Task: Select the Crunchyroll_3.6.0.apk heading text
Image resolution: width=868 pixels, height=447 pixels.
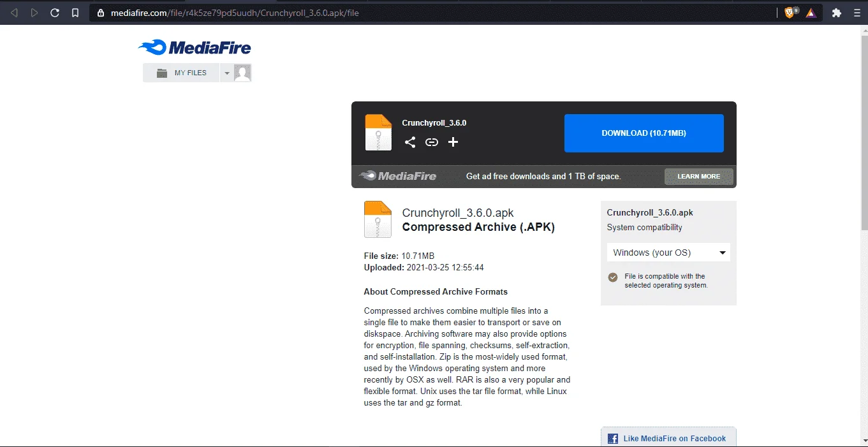Action: tap(458, 213)
